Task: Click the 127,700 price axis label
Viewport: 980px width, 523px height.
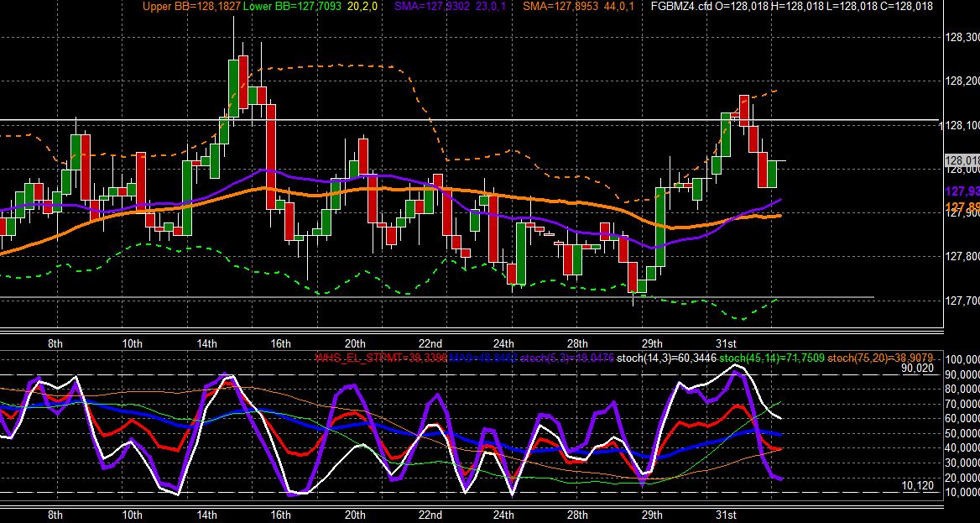Action: 963,301
